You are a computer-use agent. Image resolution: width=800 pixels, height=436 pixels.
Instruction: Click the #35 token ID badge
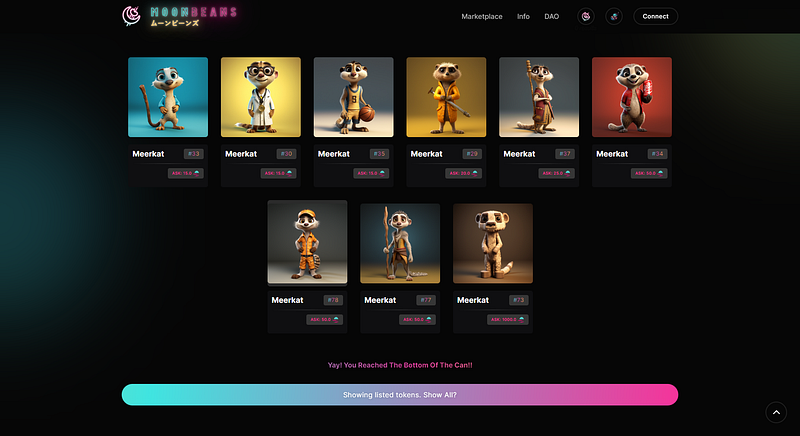tap(379, 153)
